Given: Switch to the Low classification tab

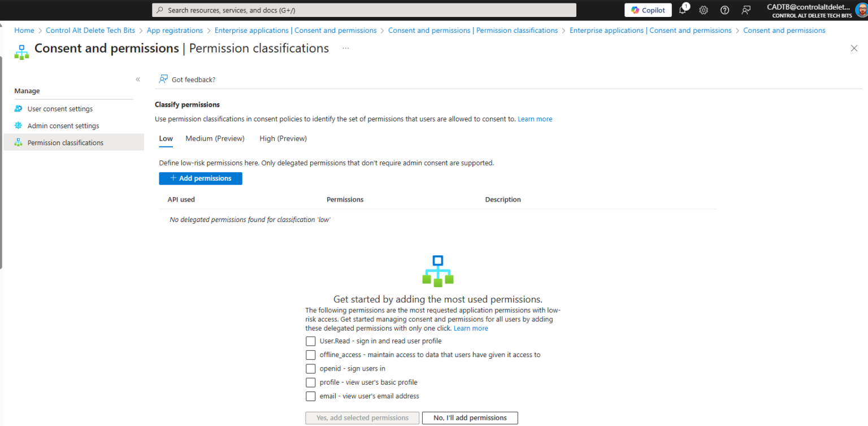Looking at the screenshot, I should [x=166, y=139].
